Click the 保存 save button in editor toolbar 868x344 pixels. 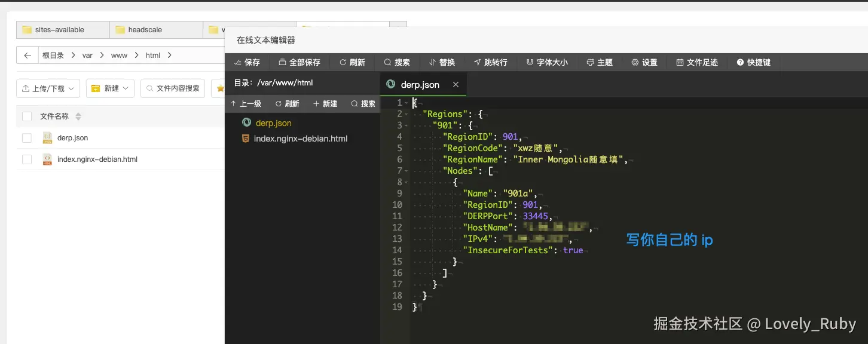246,62
